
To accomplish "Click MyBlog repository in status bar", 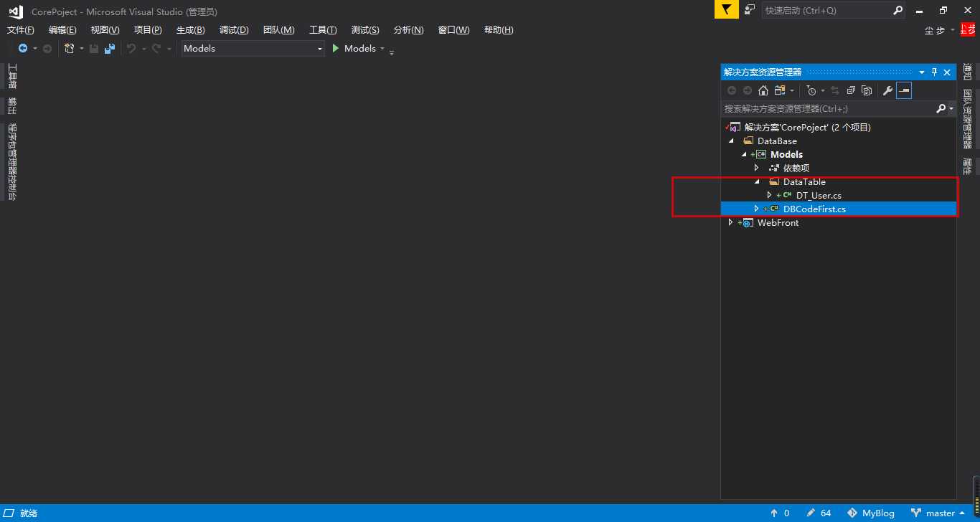I will click(x=871, y=513).
